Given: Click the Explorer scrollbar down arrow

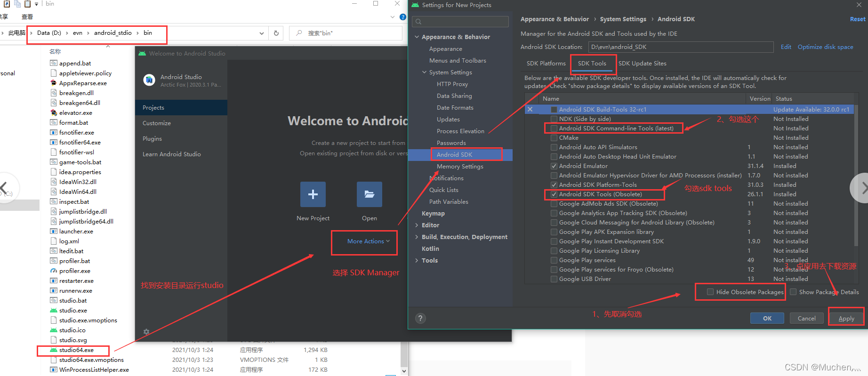Looking at the screenshot, I should coord(404,371).
